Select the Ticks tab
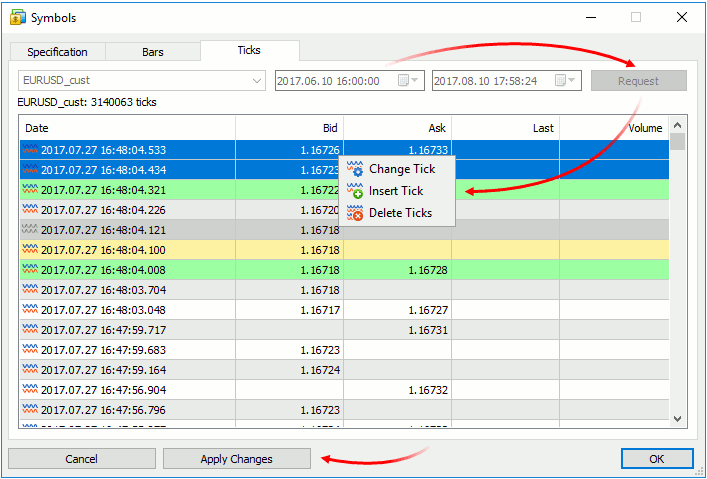This screenshot has width=707, height=479. click(x=249, y=50)
